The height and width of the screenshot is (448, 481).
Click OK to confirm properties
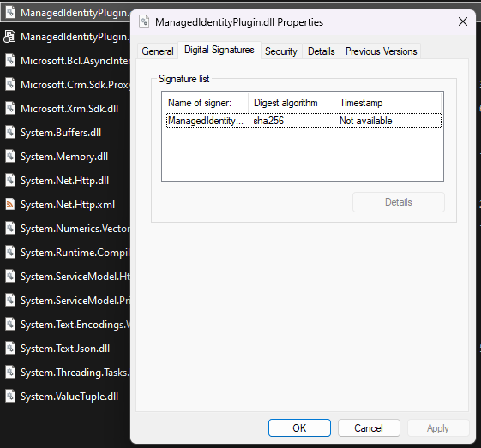(x=299, y=427)
